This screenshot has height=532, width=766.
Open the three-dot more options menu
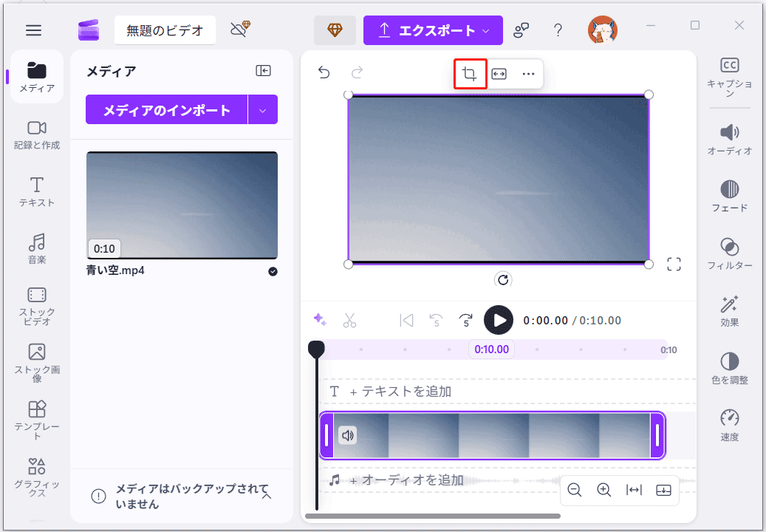tap(528, 73)
